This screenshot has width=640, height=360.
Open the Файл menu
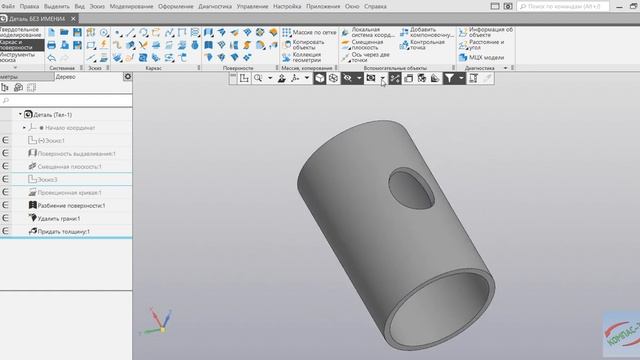coord(8,7)
